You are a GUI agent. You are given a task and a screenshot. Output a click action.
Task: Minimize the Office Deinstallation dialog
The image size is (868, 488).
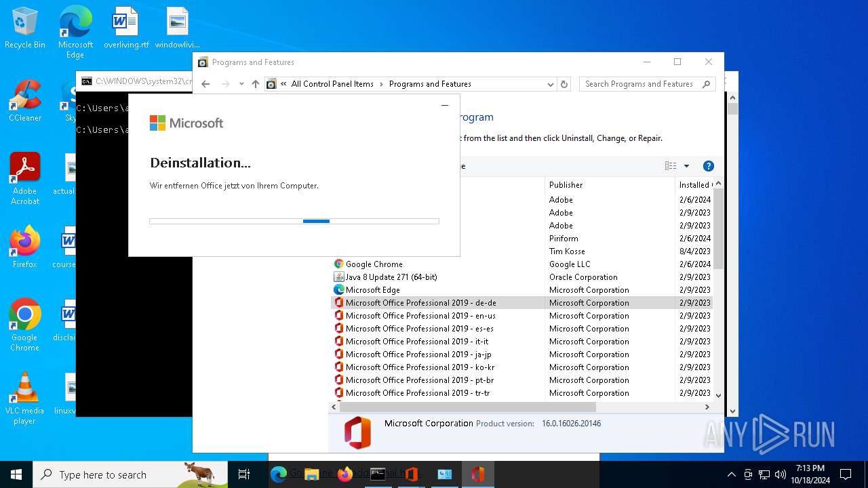445,105
